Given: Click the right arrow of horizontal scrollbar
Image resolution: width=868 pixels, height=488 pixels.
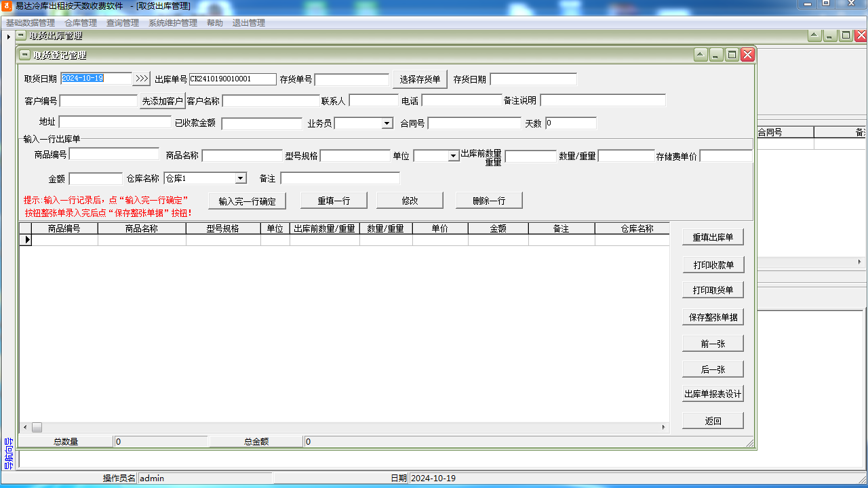Looking at the screenshot, I should (664, 428).
